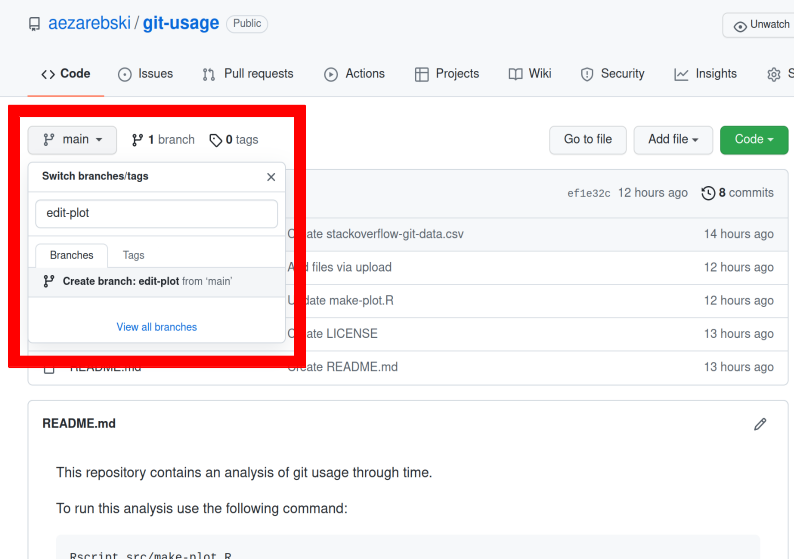Image resolution: width=794 pixels, height=559 pixels.
Task: Open the Create README.md commit message
Action: 343,367
